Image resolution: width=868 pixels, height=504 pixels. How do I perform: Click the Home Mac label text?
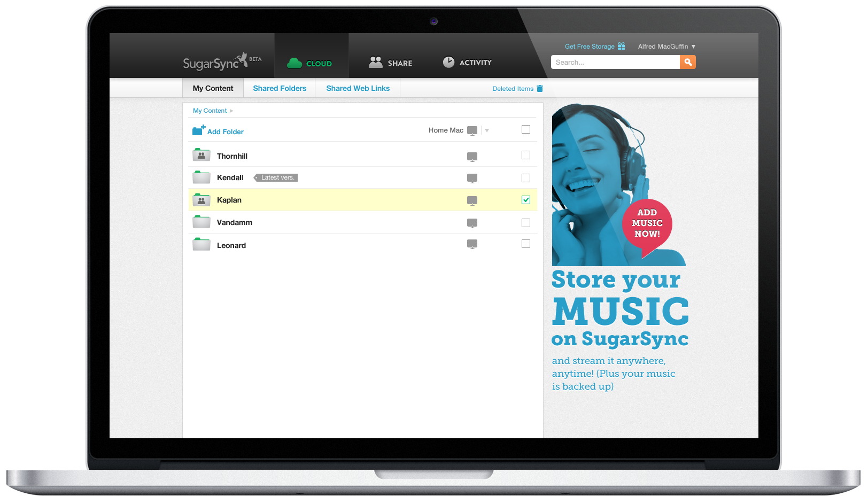[x=446, y=130]
